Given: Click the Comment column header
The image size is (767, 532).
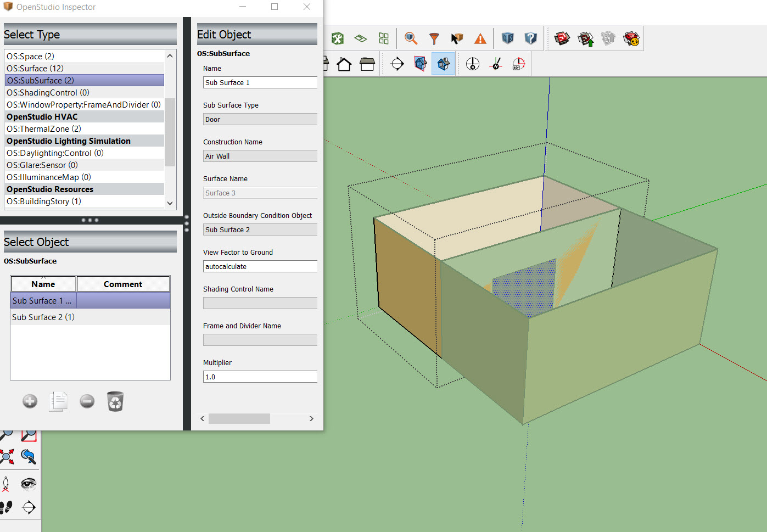Looking at the screenshot, I should click(x=123, y=284).
